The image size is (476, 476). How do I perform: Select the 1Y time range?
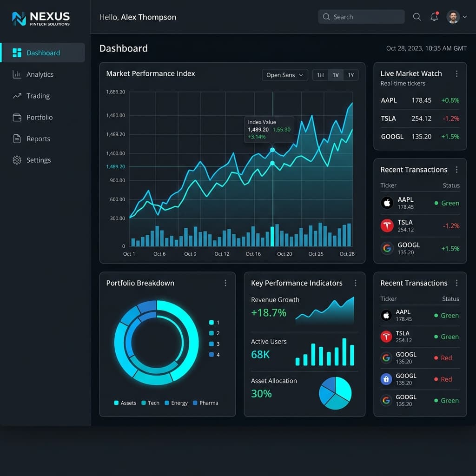point(351,75)
